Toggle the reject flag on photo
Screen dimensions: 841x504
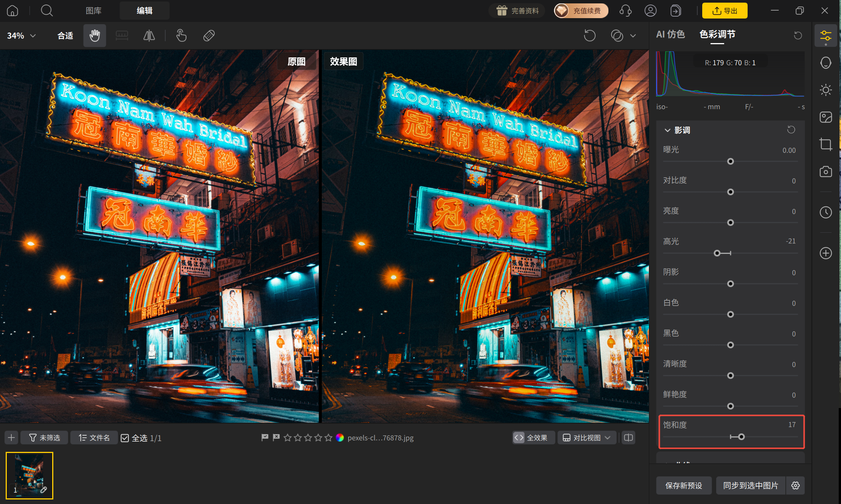(276, 438)
